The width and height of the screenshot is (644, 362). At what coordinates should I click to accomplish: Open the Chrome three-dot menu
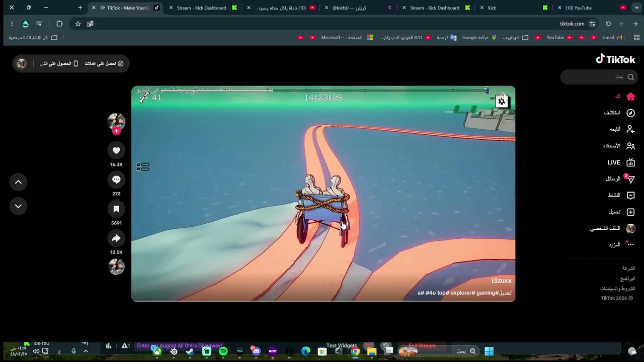[12, 24]
